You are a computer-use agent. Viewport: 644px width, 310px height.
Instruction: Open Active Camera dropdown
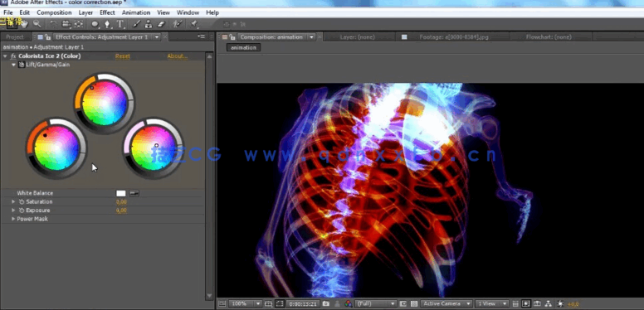coord(446,304)
